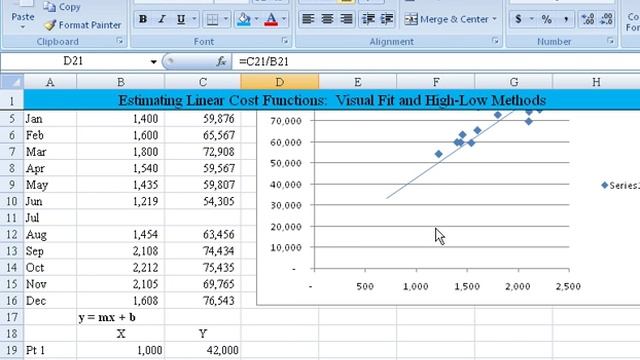
Task: Select column A header
Action: point(50,82)
